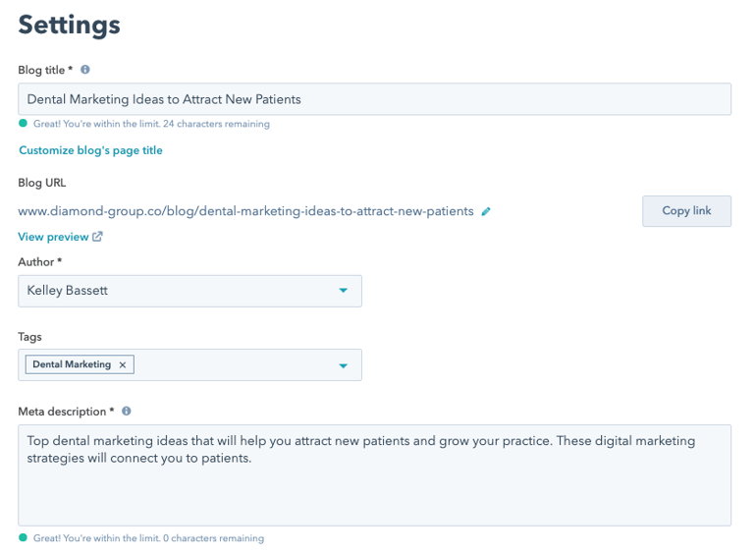
Task: Click the Settings heading
Action: (x=69, y=25)
